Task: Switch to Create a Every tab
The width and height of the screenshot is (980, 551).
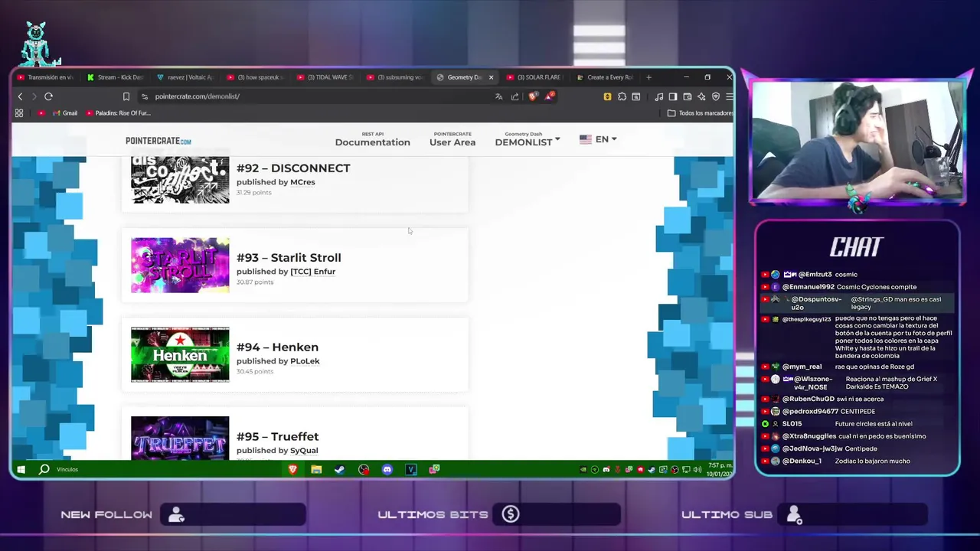Action: 605,77
